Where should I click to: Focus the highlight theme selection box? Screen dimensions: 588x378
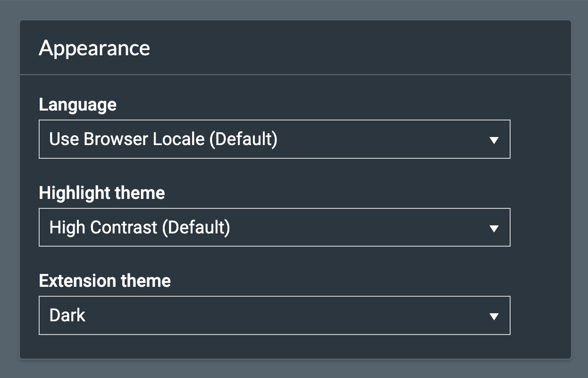tap(275, 227)
